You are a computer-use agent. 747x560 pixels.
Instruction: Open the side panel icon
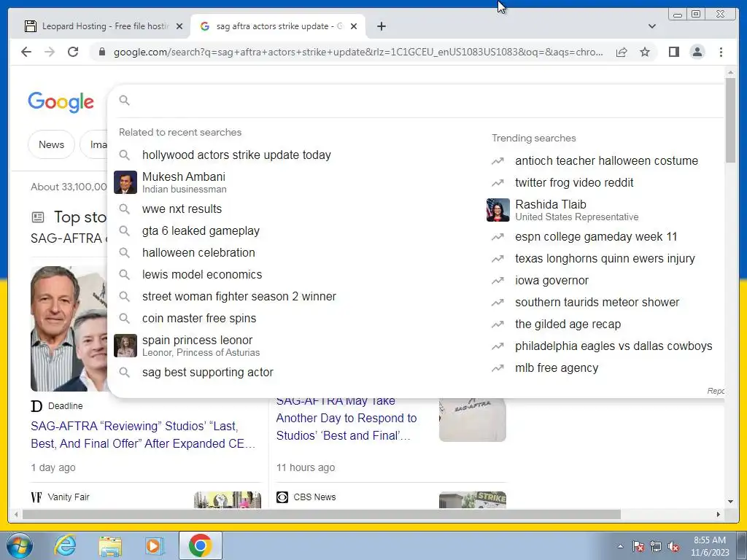click(673, 52)
